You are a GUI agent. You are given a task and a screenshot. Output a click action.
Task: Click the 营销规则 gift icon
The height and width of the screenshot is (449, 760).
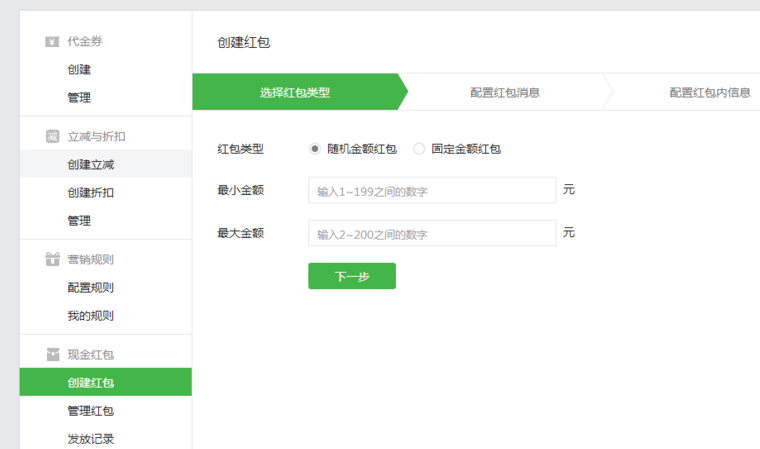coord(52,259)
